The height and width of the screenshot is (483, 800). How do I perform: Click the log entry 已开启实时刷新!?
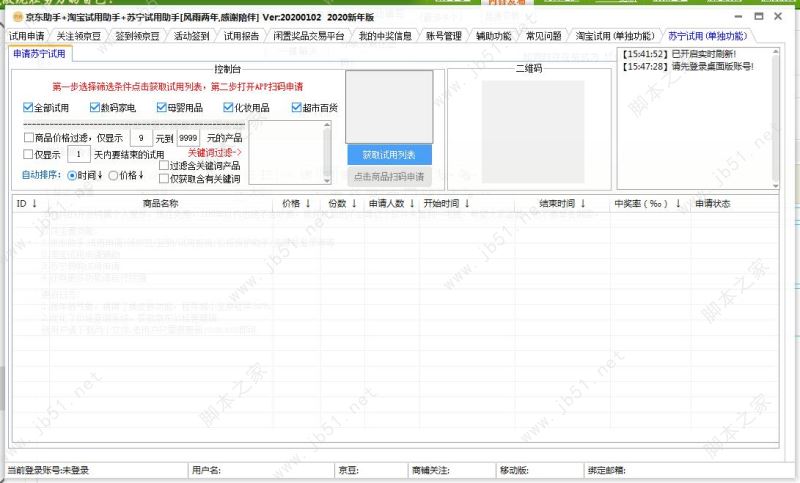click(679, 54)
